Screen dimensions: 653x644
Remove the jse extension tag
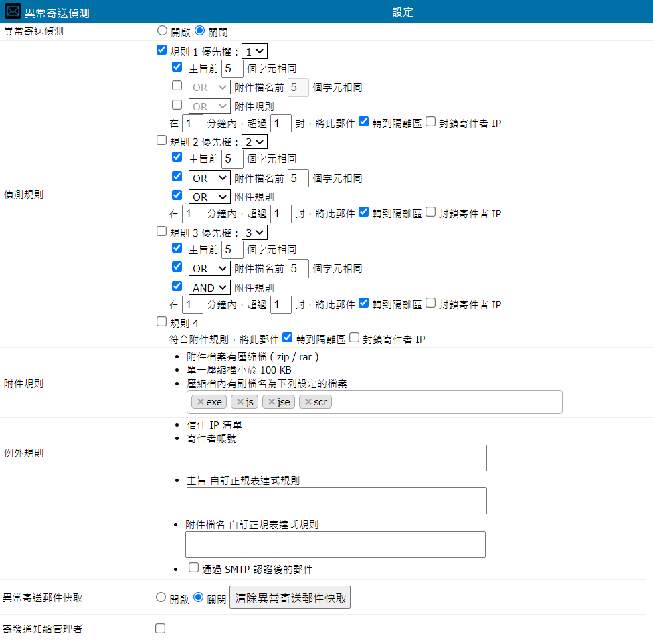coord(271,402)
